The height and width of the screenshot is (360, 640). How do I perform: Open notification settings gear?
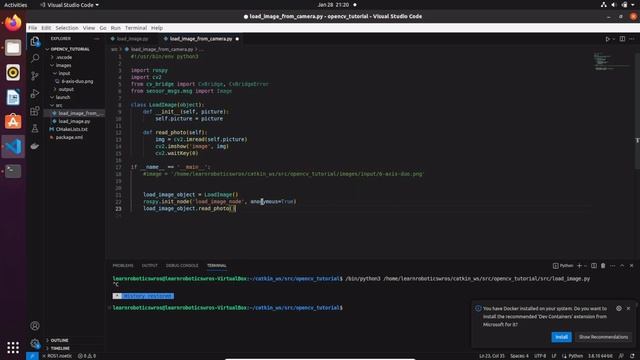(619, 309)
